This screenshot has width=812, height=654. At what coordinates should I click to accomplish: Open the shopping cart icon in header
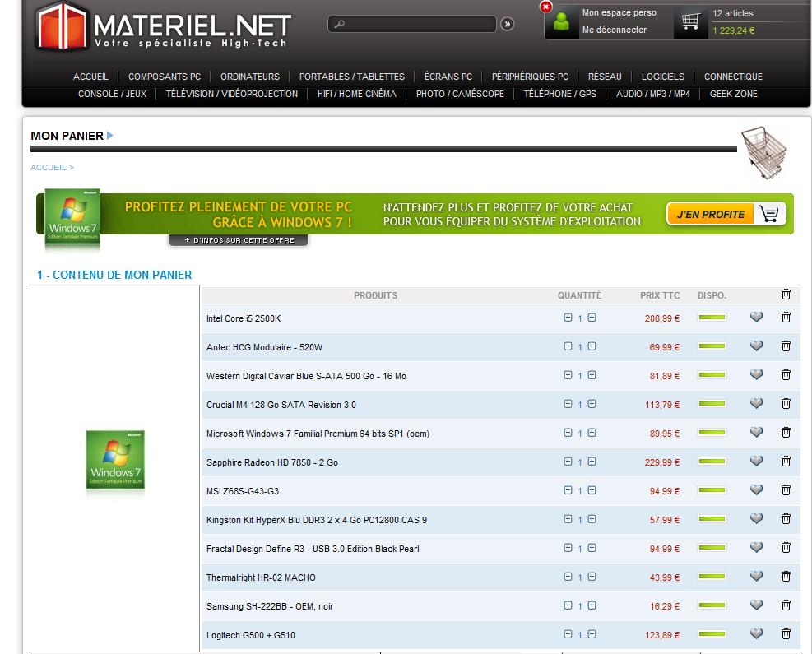[x=690, y=21]
